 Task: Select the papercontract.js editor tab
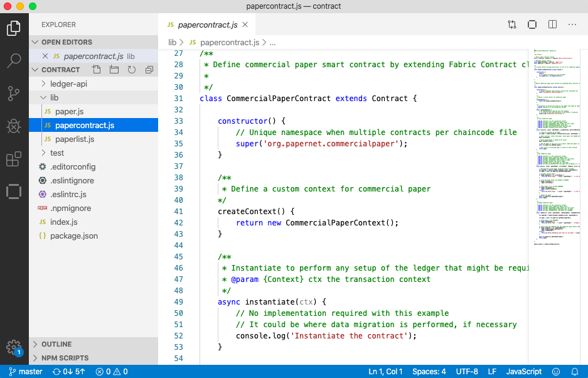pos(207,24)
